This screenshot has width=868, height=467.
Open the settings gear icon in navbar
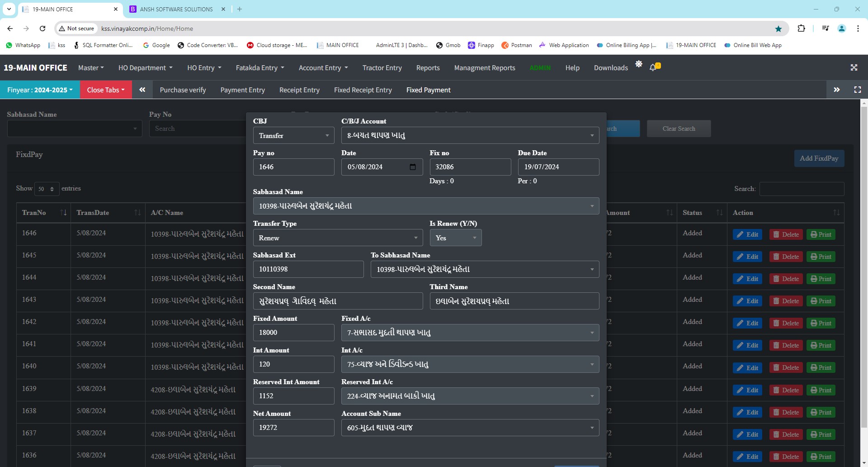[x=638, y=64]
